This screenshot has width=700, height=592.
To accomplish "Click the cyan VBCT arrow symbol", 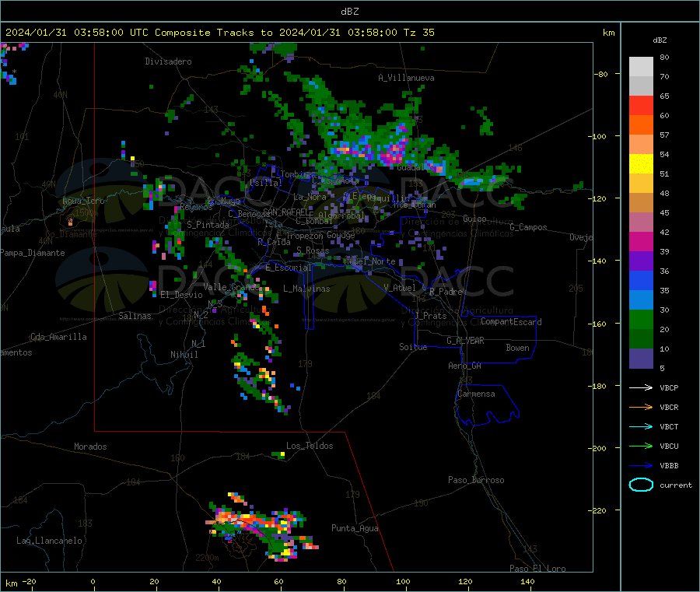I will [641, 427].
